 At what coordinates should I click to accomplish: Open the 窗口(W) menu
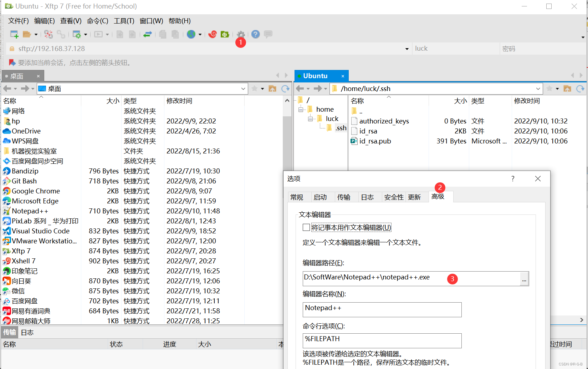pyautogui.click(x=151, y=21)
